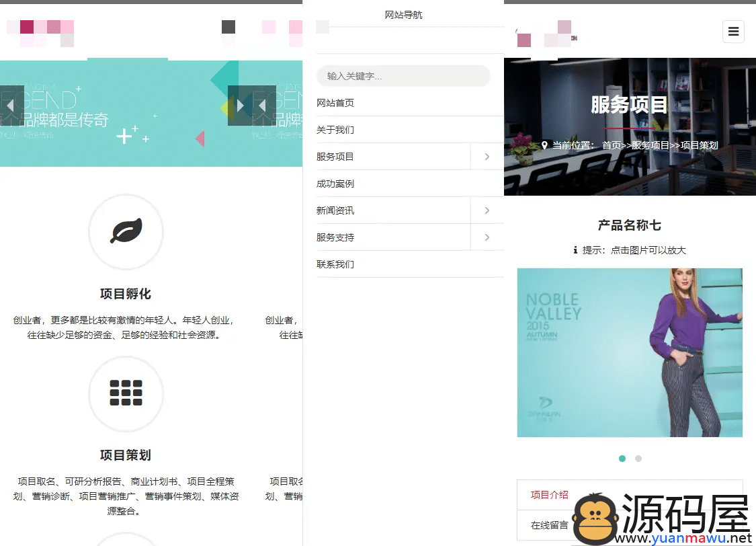Click 首页 in the breadcrumb
The image size is (756, 546).
(x=612, y=145)
